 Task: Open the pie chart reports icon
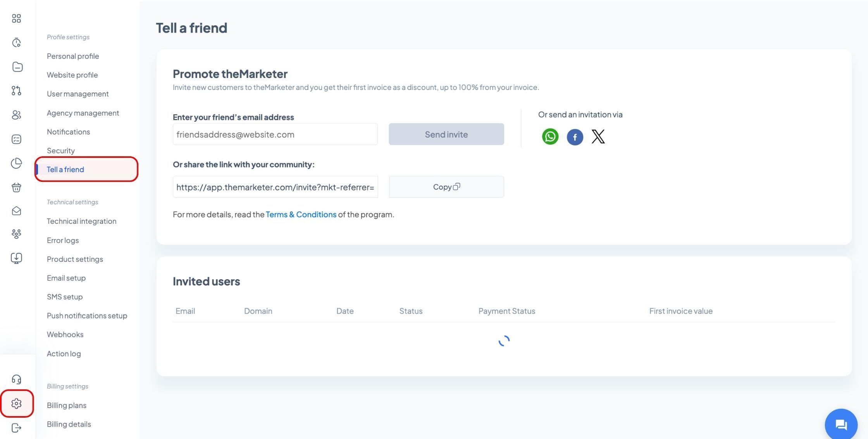[x=16, y=163]
